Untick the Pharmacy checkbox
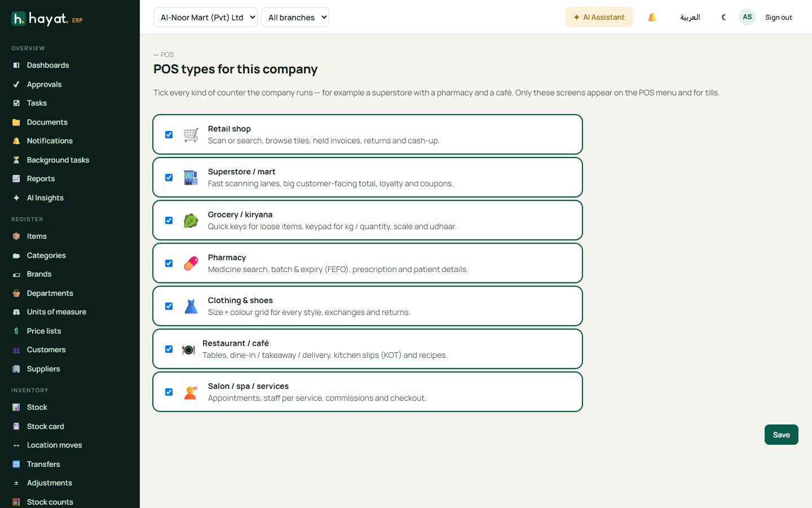The image size is (812, 508). coord(169,263)
